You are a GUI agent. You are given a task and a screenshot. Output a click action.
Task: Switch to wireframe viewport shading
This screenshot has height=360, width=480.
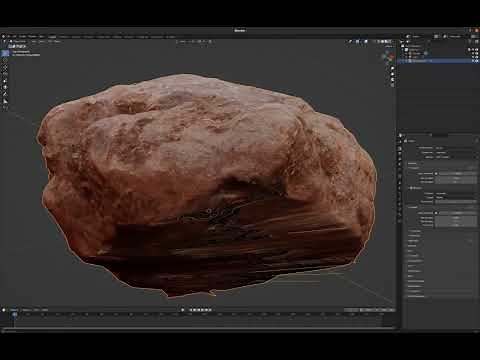379,41
